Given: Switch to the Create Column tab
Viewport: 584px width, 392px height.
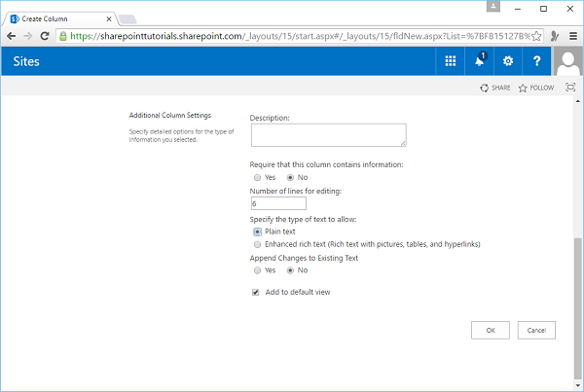Looking at the screenshot, I should point(58,18).
